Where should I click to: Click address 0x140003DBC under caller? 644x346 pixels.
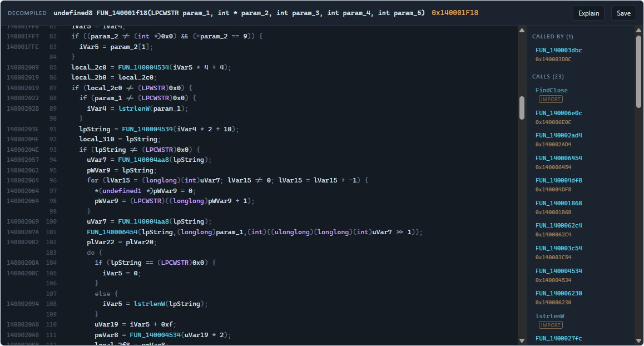click(553, 59)
